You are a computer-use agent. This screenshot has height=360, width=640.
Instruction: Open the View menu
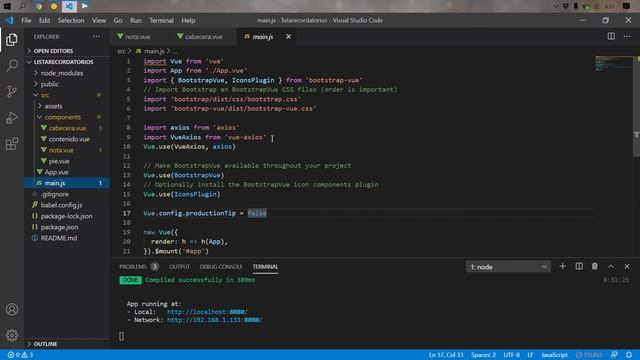coord(99,20)
